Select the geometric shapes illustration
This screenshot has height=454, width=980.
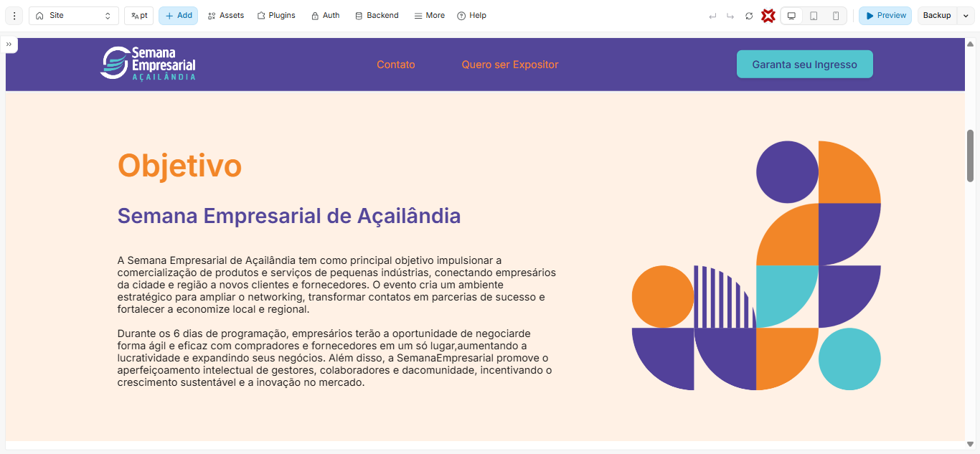[x=756, y=265]
